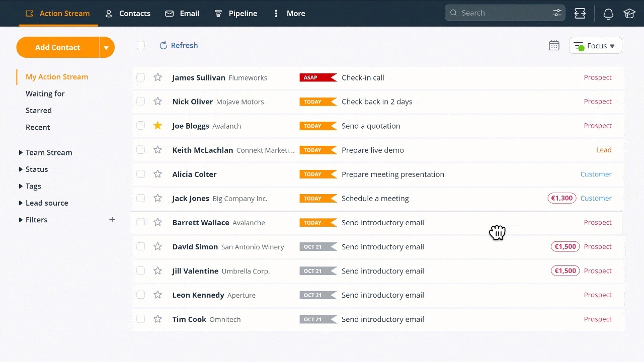Expand the Status section
Screen dimensions: 644x362
coord(21,169)
